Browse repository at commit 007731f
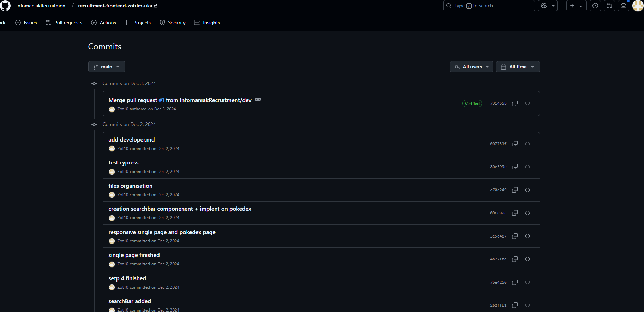 click(528, 144)
